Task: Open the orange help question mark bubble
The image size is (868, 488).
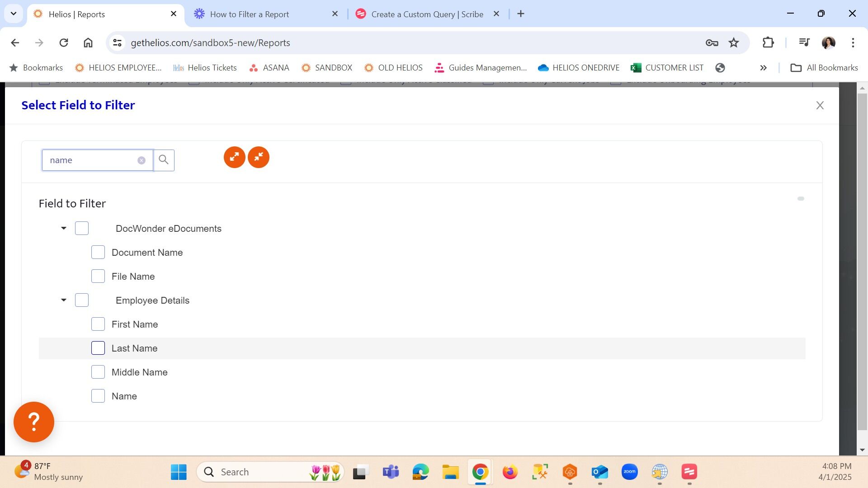Action: (x=34, y=422)
